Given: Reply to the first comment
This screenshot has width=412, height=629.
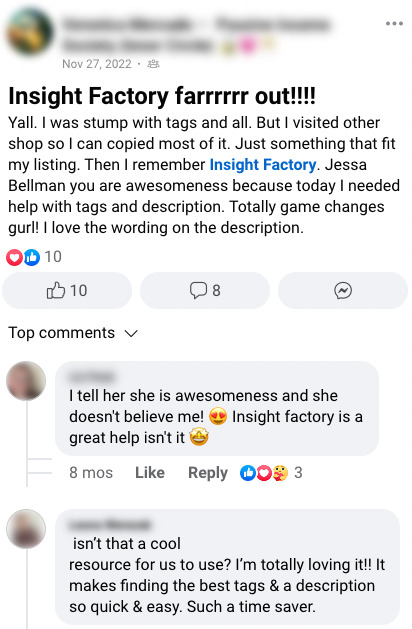Looking at the screenshot, I should click(208, 473).
